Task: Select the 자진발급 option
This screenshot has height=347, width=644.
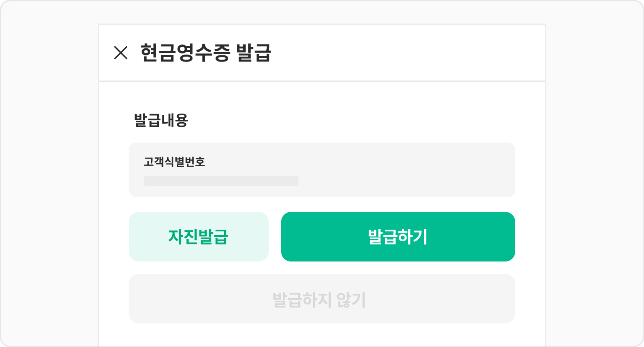Action: [199, 237]
